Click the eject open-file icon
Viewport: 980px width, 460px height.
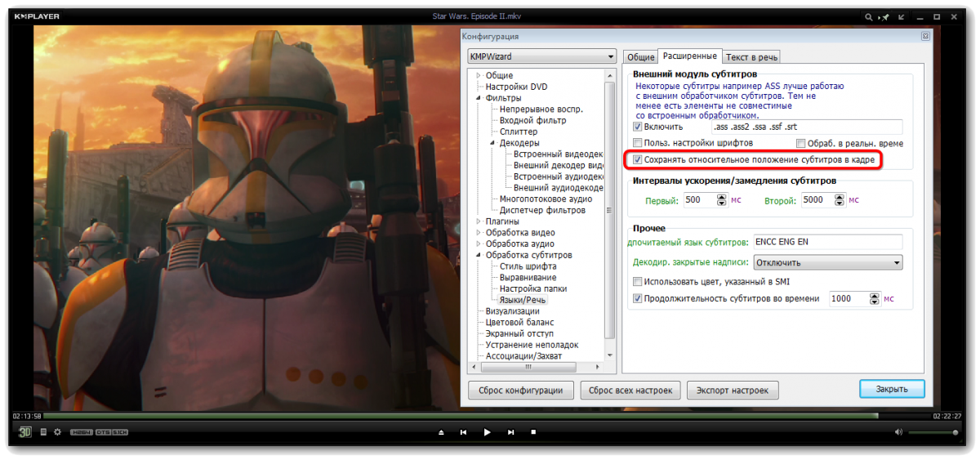442,431
